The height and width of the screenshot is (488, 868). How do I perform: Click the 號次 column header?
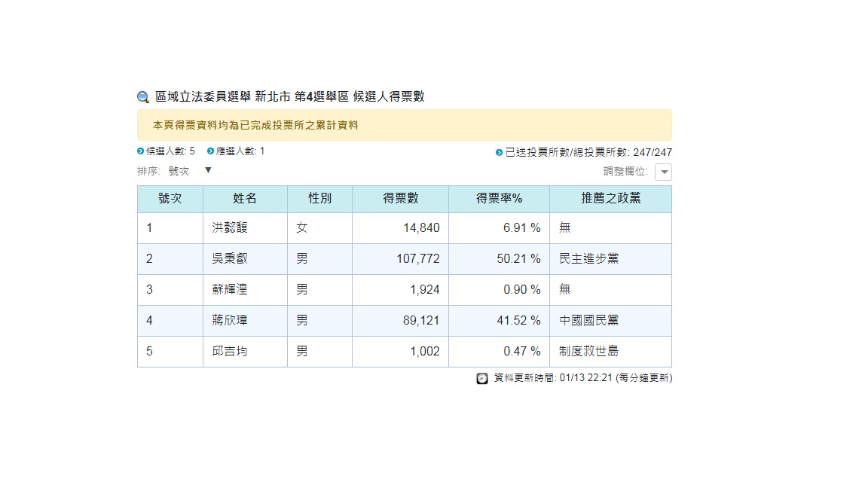click(170, 199)
